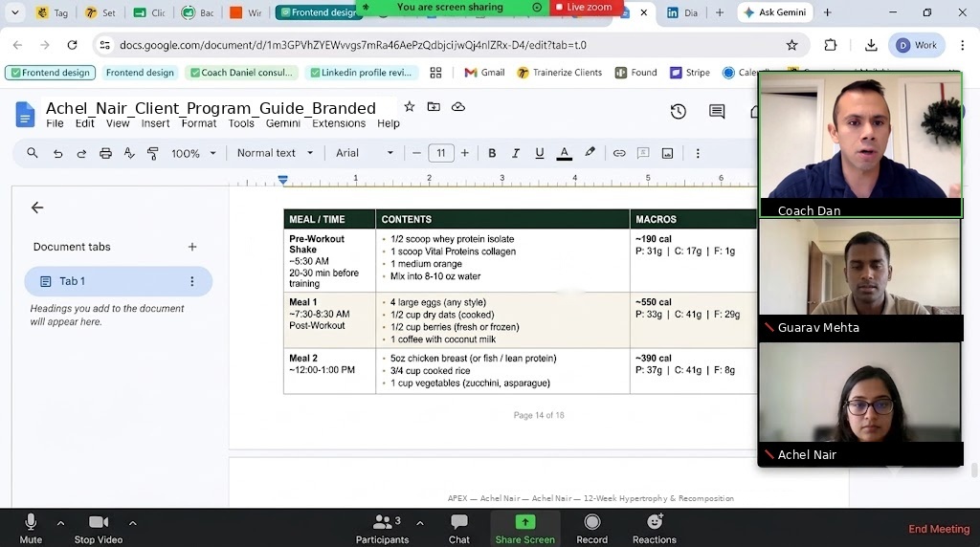Viewport: 980px width, 547px height.
Task: Toggle italic formatting
Action: (516, 153)
